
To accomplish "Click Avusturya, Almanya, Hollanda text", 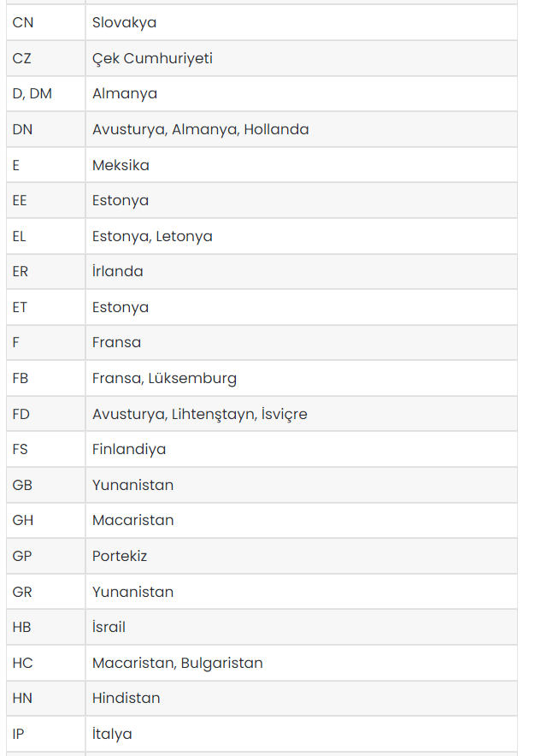I will (x=201, y=129).
